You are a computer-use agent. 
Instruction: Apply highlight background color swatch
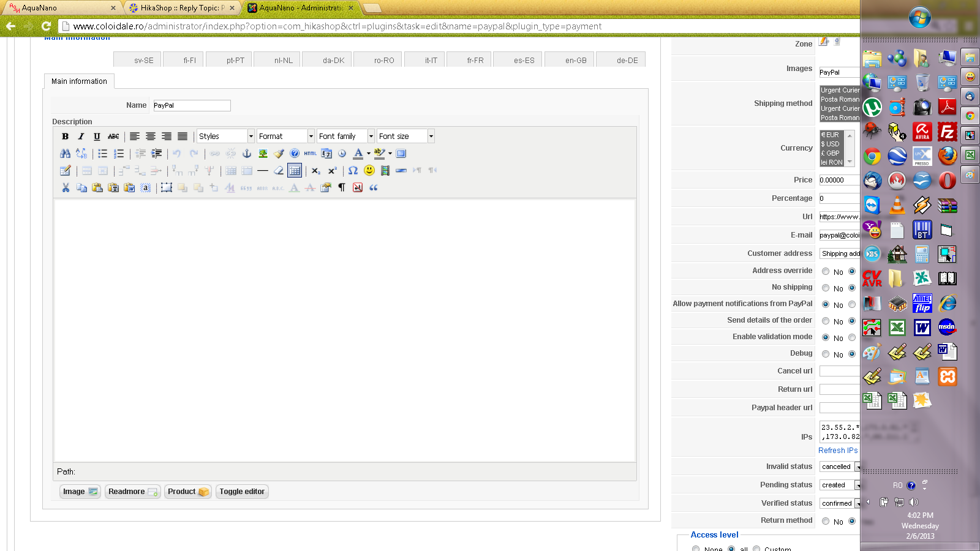(380, 154)
